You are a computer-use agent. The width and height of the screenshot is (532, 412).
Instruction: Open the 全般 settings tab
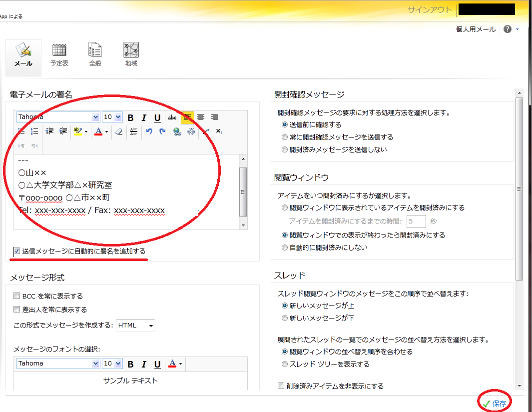click(95, 55)
